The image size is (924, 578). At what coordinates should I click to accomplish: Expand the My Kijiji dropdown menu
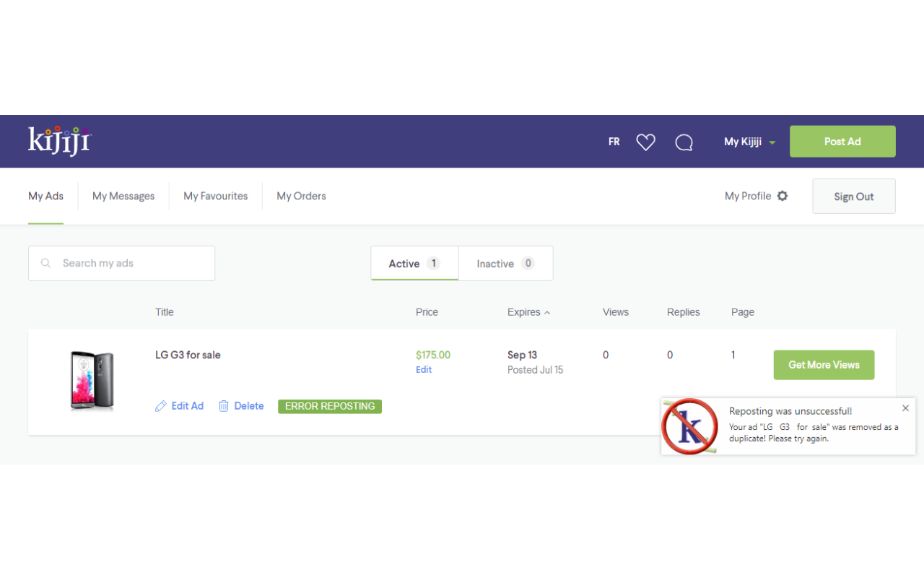(749, 142)
